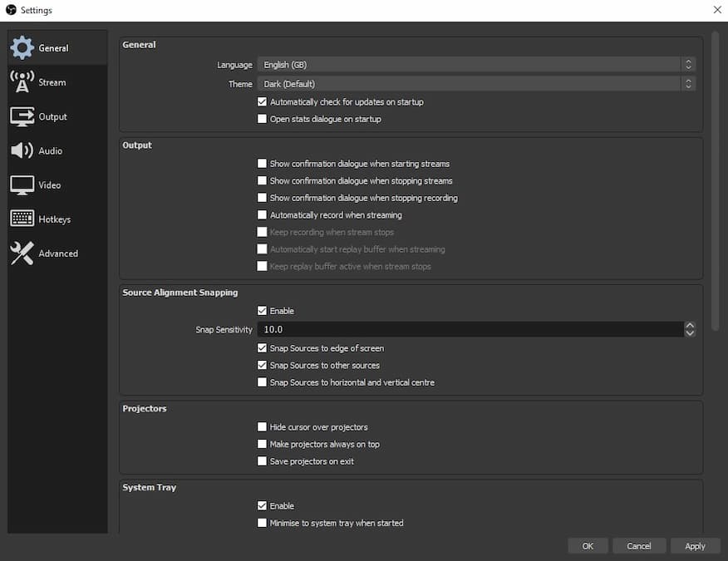This screenshot has height=561, width=728.
Task: Select Video settings label
Action: tap(49, 185)
